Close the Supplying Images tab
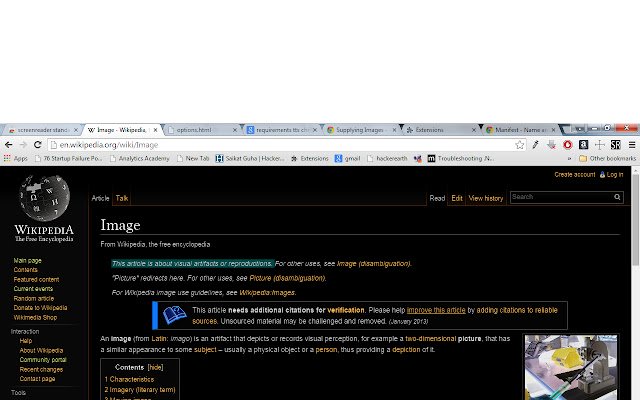 tap(394, 130)
